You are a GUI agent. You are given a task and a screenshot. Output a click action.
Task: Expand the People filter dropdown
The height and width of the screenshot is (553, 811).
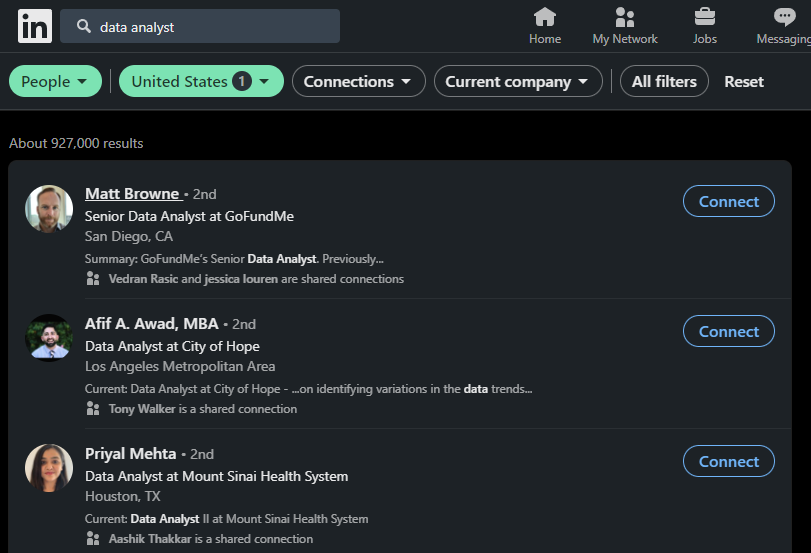(x=55, y=81)
